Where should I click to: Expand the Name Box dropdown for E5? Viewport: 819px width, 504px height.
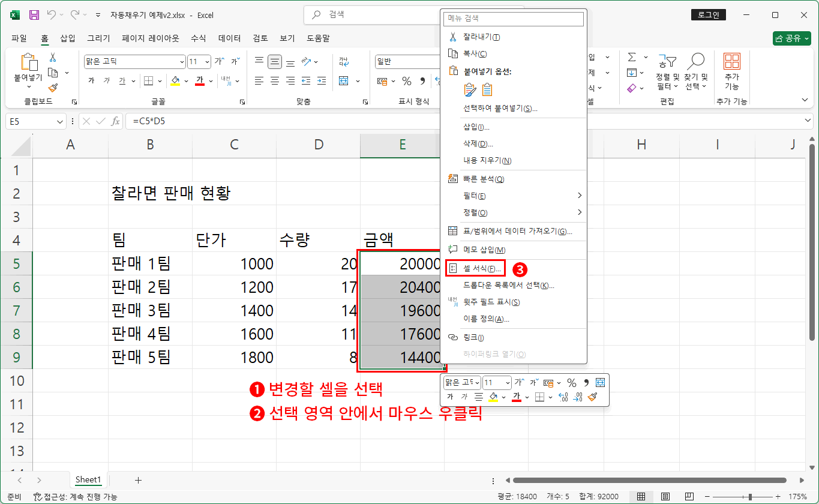[x=60, y=121]
